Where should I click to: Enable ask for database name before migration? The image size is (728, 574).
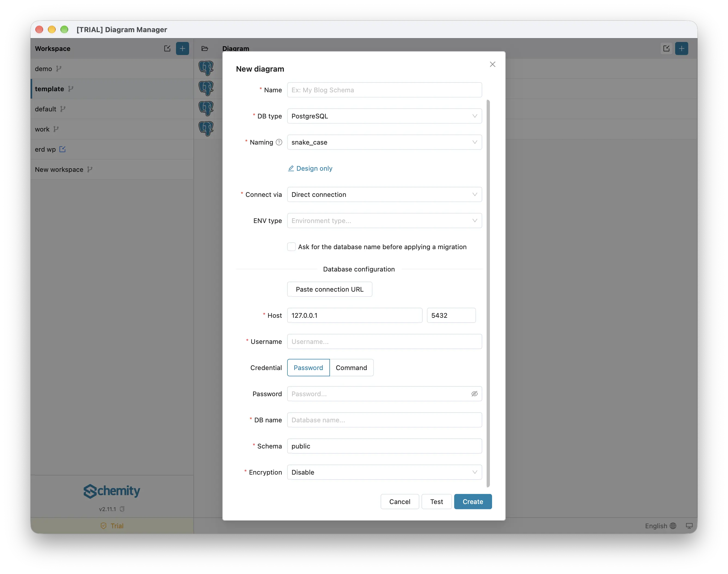click(x=292, y=247)
